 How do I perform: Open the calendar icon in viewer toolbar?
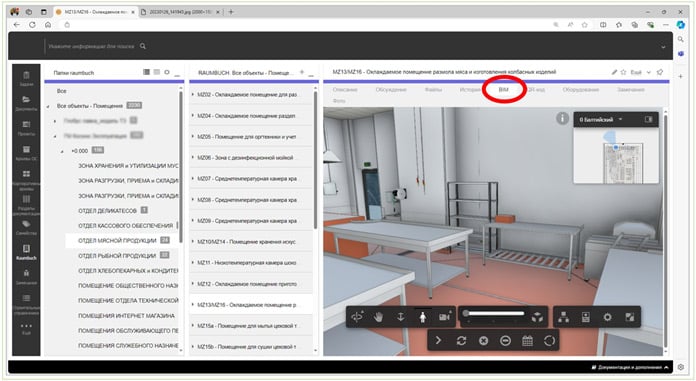point(527,341)
